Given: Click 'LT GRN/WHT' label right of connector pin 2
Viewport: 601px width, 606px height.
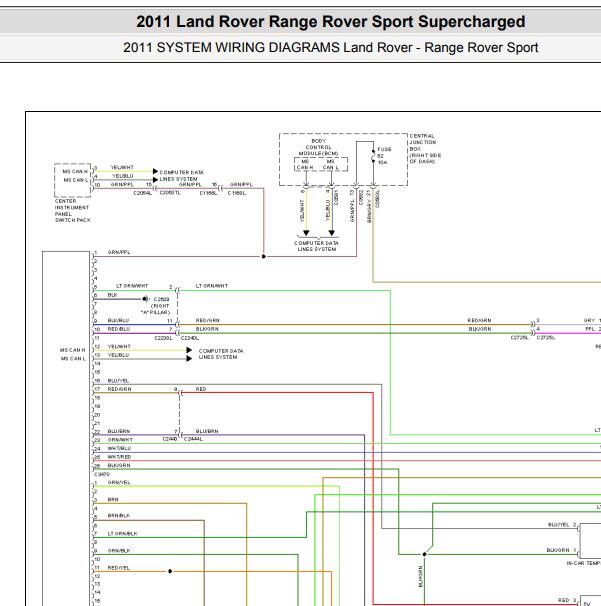Looking at the screenshot, I should 212,286.
